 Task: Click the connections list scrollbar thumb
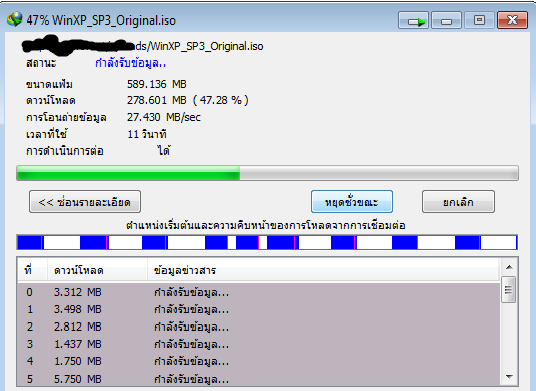(509, 289)
